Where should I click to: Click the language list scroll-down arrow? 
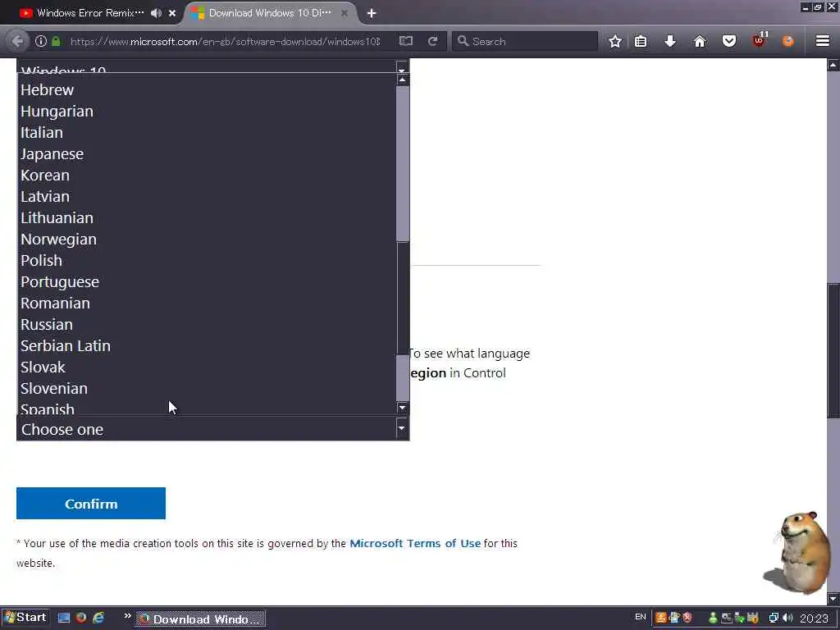(402, 409)
